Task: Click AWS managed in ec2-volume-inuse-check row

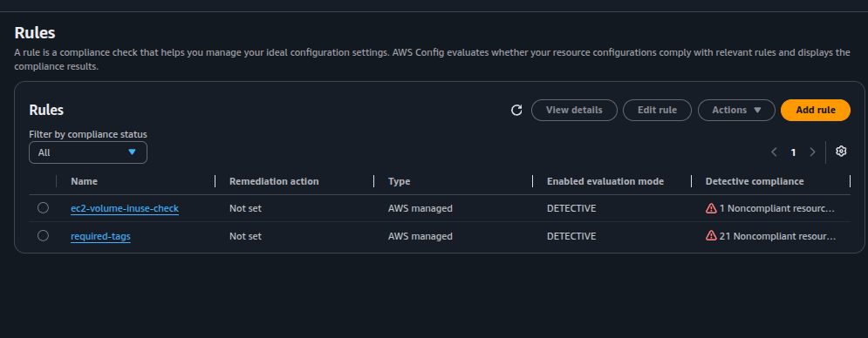Action: coord(420,208)
